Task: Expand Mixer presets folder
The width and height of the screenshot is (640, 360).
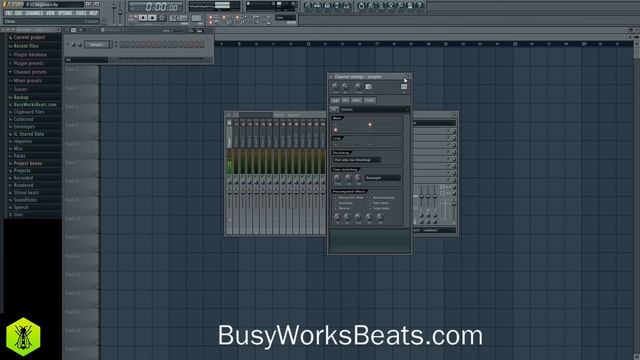Action: pyautogui.click(x=28, y=80)
